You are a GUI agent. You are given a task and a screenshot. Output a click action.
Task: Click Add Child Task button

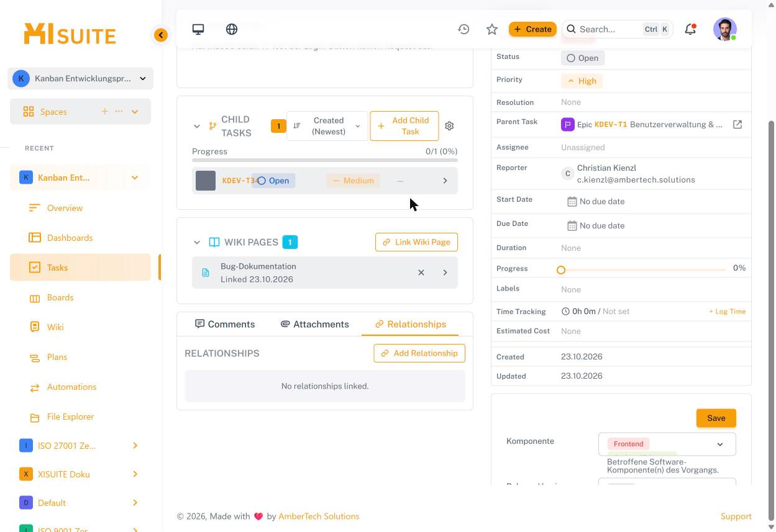click(x=404, y=126)
